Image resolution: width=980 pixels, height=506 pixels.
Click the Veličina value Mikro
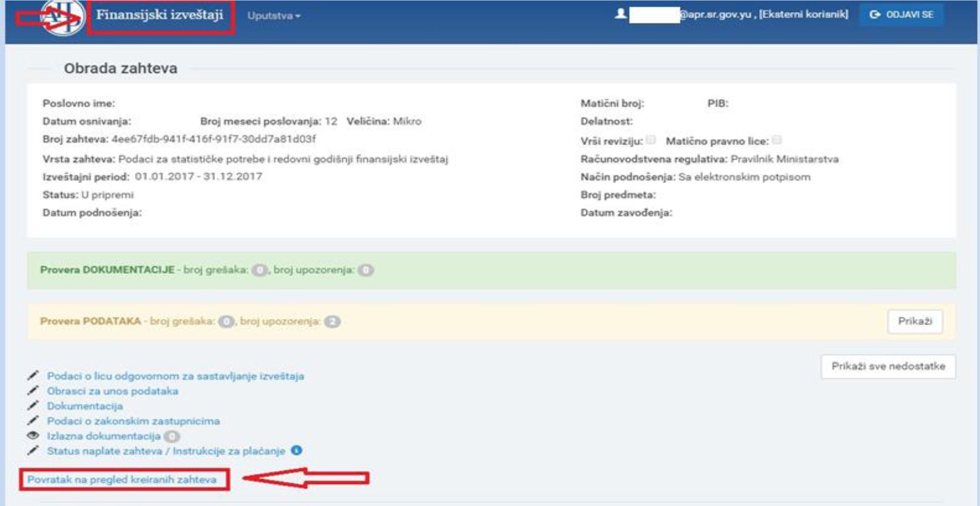coord(407,121)
